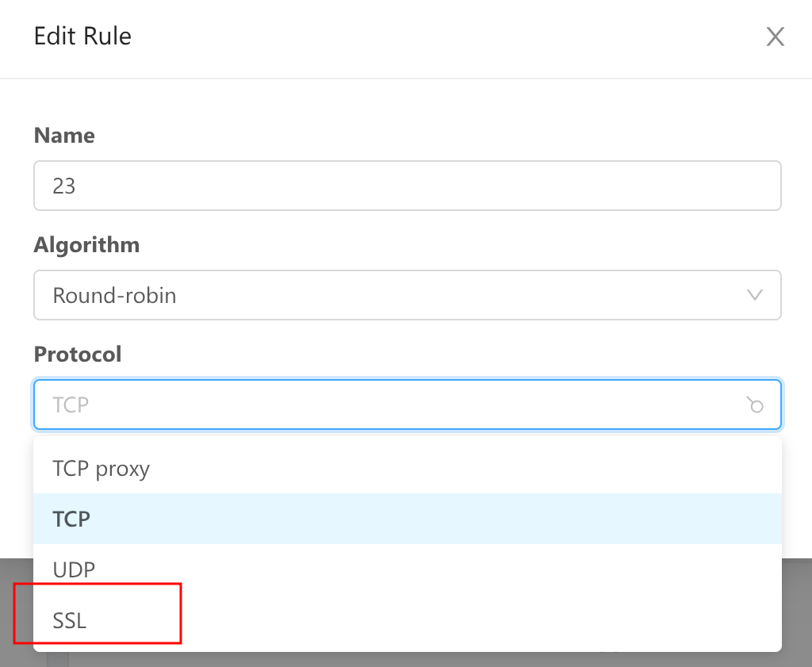
Task: Focus the Name input field
Action: [x=407, y=186]
